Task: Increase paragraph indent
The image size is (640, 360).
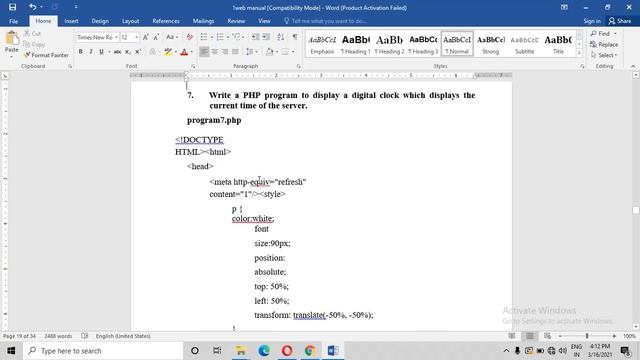Action: coord(266,37)
